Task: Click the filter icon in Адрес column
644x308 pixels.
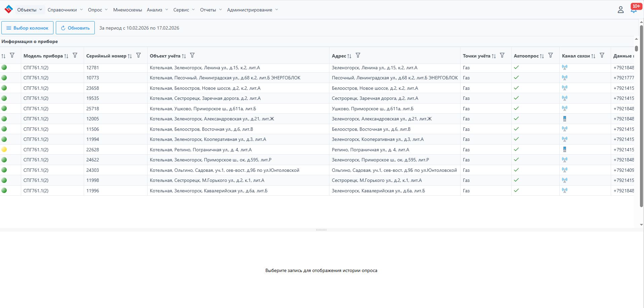Action: pos(358,55)
